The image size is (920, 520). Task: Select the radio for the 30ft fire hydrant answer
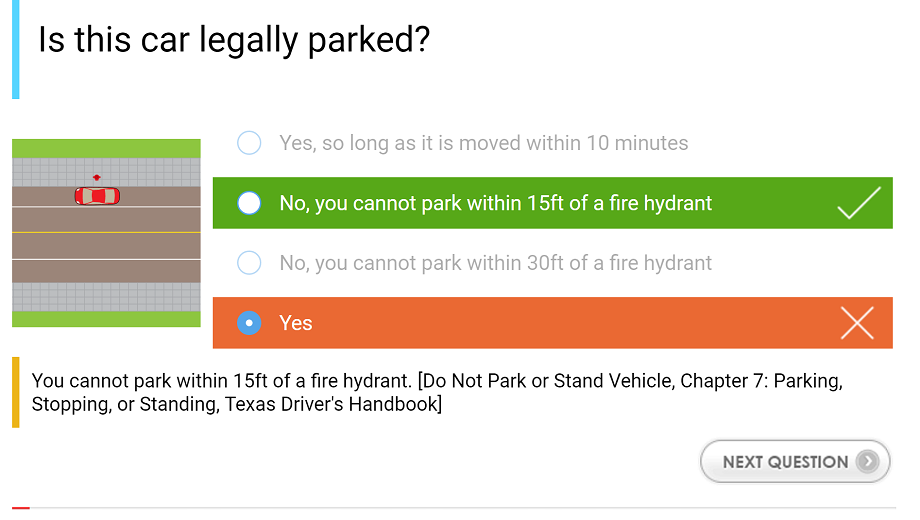[249, 263]
